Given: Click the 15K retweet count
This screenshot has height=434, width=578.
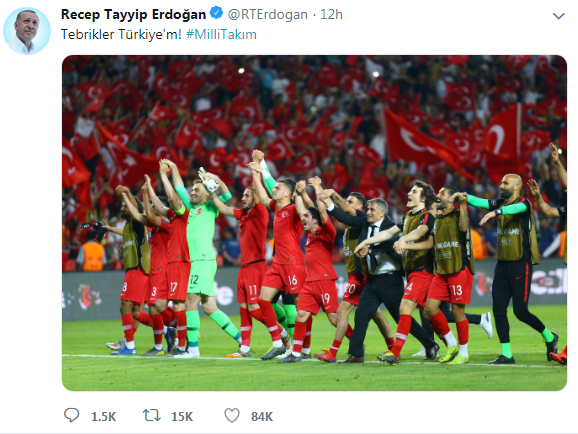Looking at the screenshot, I should pos(182,417).
